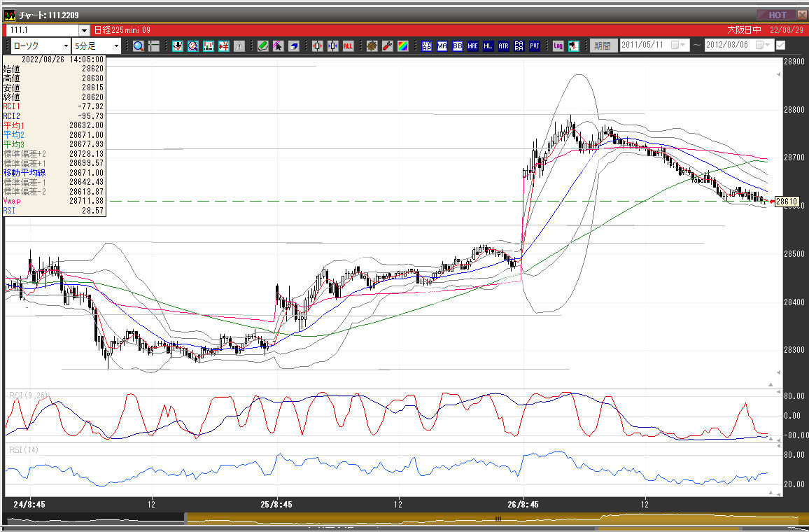Click the 移動平均線 value row in data panel
The width and height of the screenshot is (809, 532).
54,172
